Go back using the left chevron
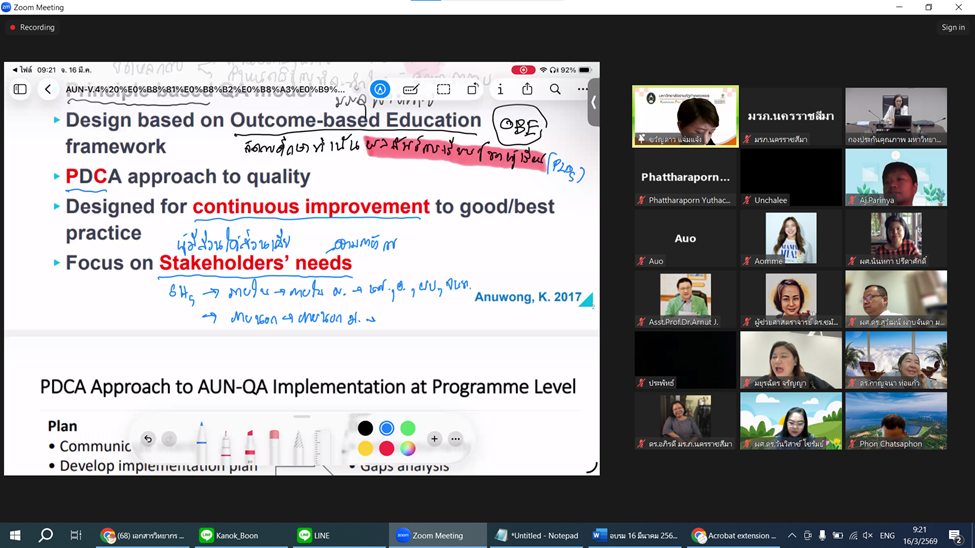 point(48,89)
